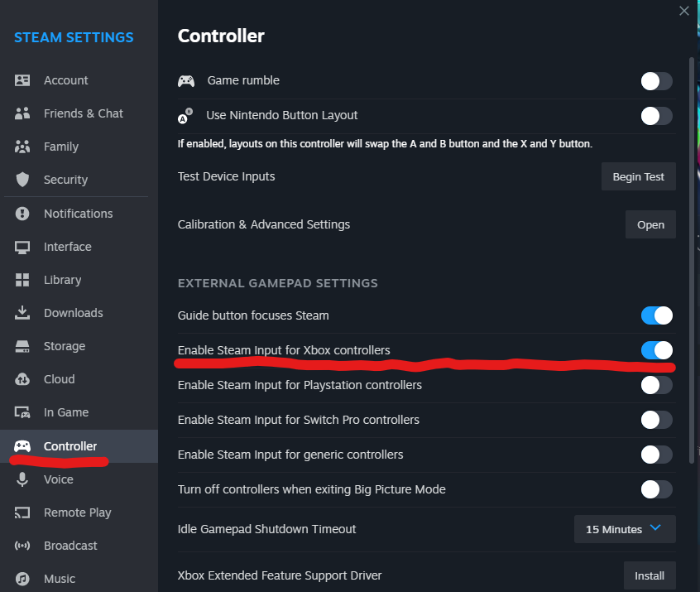Open the Downloads arrow icon
Screen dimensions: 700x592
(x=22, y=313)
